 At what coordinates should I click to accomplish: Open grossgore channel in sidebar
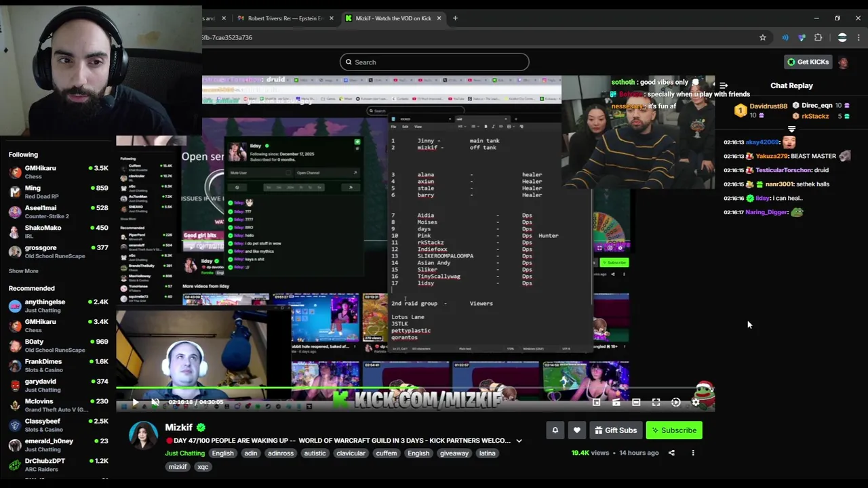(58, 251)
